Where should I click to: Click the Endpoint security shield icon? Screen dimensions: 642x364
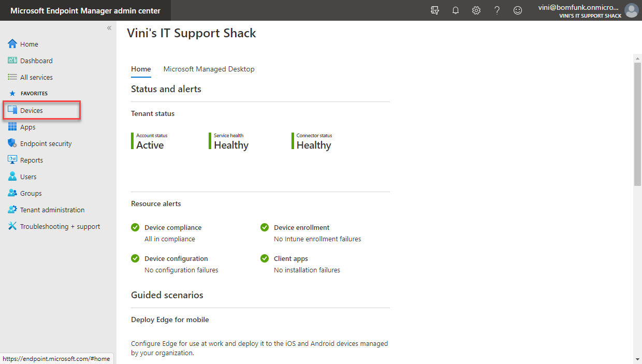pos(12,143)
